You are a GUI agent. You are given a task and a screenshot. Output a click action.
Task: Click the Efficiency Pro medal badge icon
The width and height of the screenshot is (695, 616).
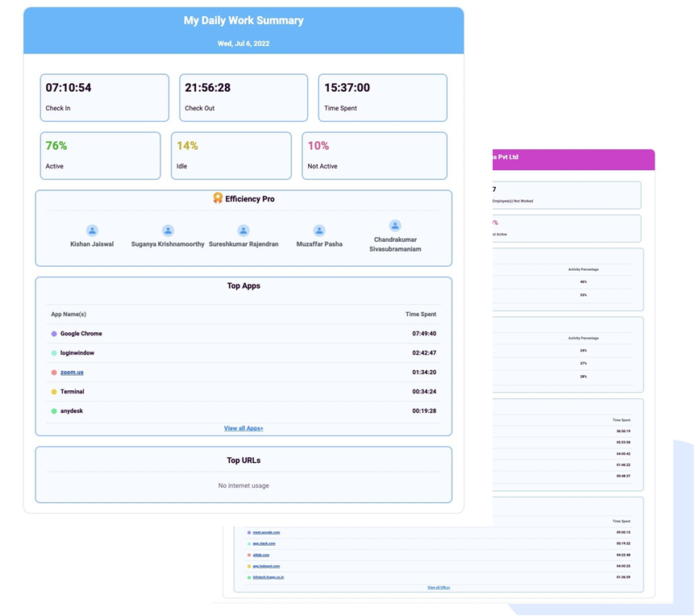[218, 198]
